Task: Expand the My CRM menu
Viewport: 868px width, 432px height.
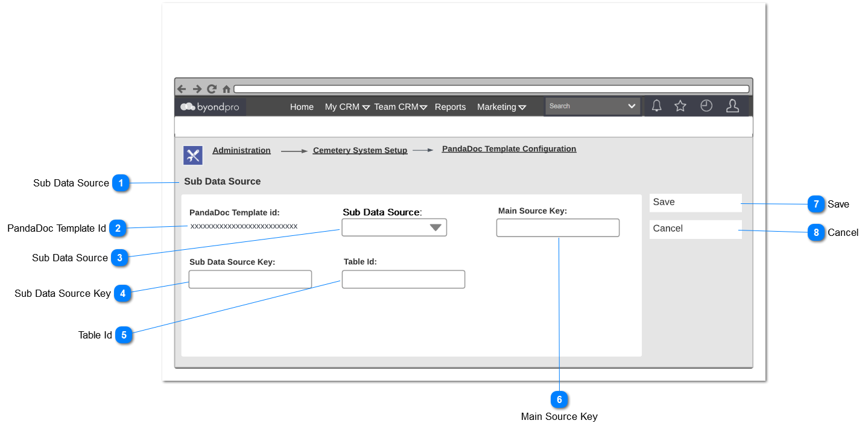Action: (347, 107)
